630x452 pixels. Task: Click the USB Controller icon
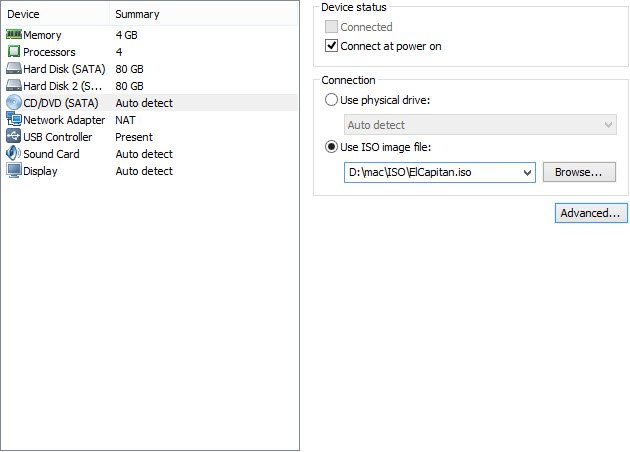[14, 136]
